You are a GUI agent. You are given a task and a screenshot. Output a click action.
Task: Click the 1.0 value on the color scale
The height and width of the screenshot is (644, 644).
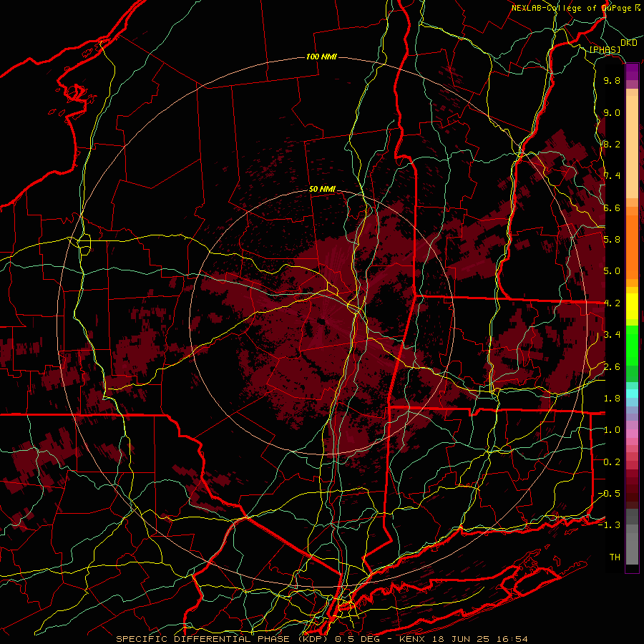tap(612, 430)
